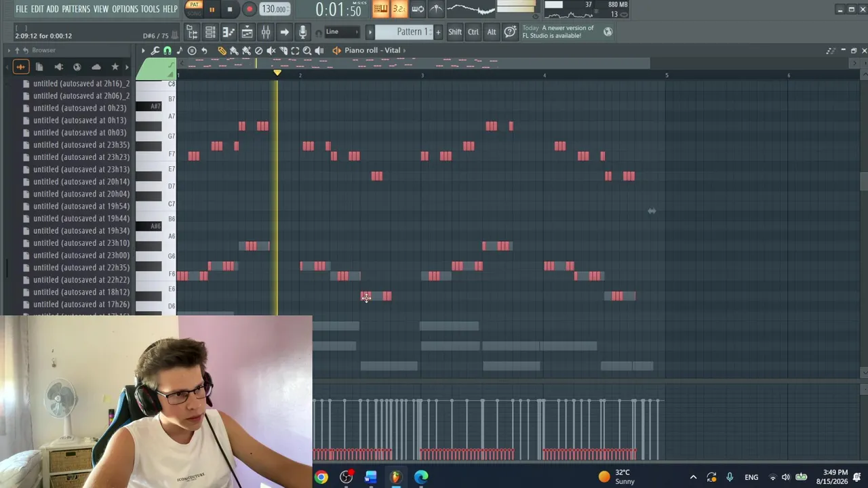Open the OPTIONS menu
This screenshot has height=488, width=868.
pyautogui.click(x=125, y=9)
